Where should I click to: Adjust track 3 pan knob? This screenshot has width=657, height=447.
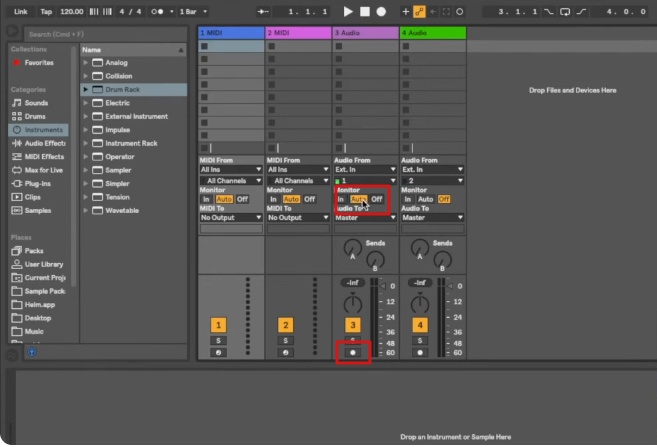point(353,303)
